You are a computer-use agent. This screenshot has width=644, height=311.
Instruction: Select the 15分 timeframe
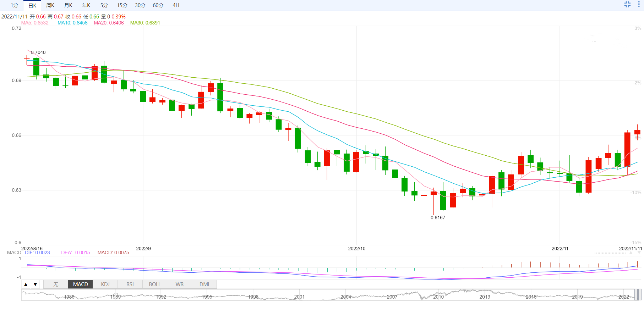click(x=122, y=5)
